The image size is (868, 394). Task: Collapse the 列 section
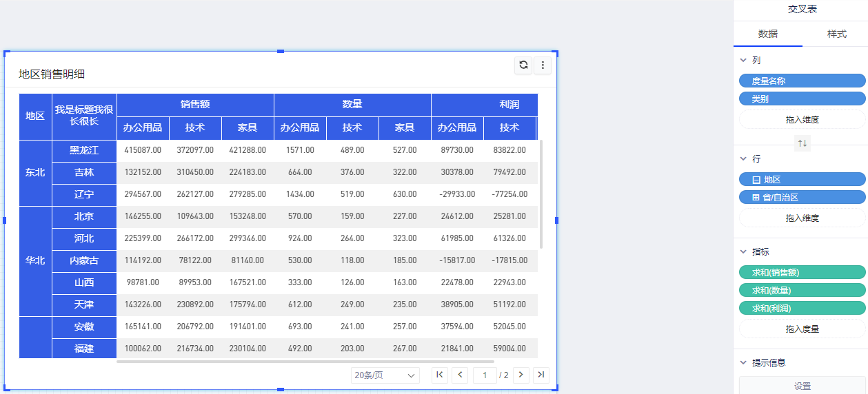(x=743, y=61)
